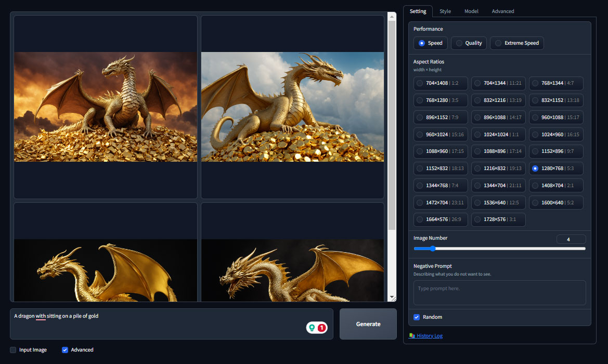The height and width of the screenshot is (364, 608).
Task: Choose 1024×1024 1:1 aspect ratio
Action: tap(498, 134)
